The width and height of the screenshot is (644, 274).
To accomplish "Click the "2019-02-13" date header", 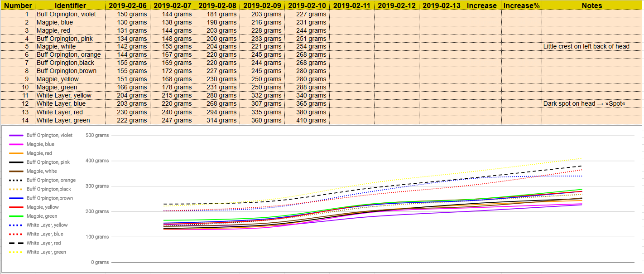I will click(x=442, y=5).
